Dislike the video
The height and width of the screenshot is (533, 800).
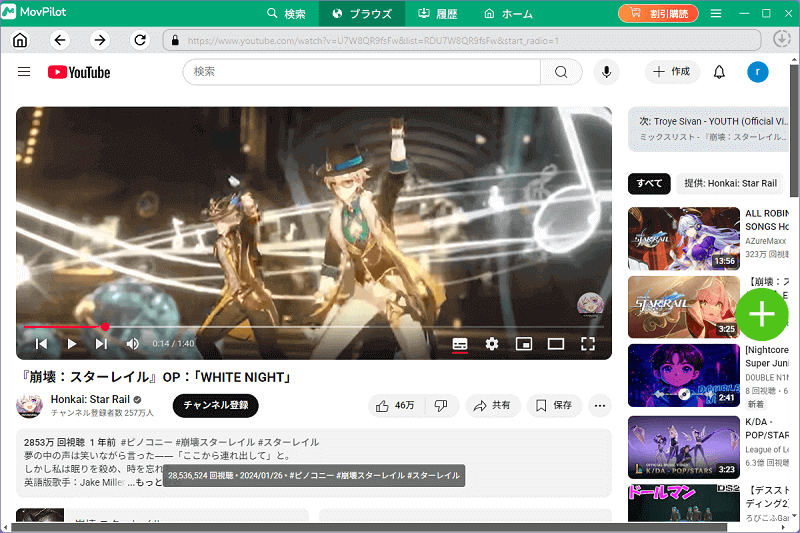click(442, 405)
